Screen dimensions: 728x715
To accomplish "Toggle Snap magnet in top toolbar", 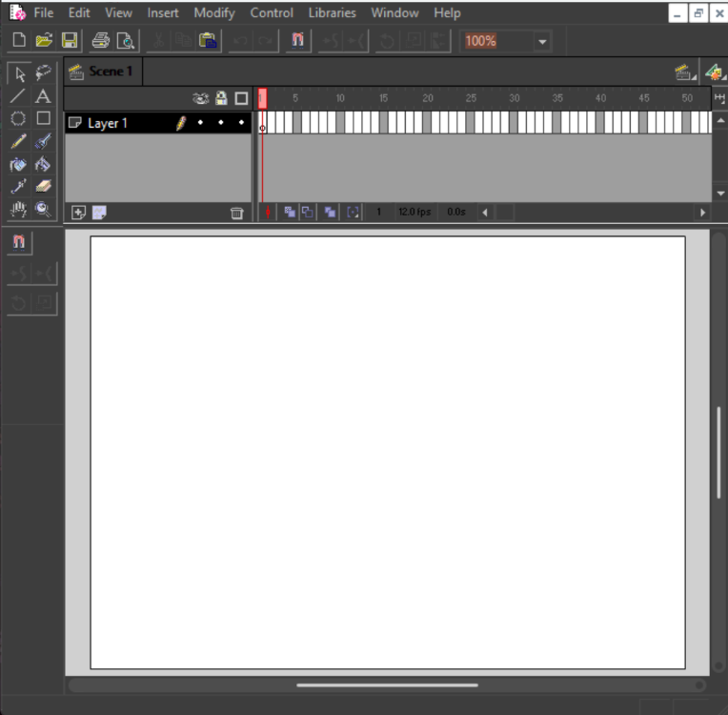I will click(x=297, y=41).
